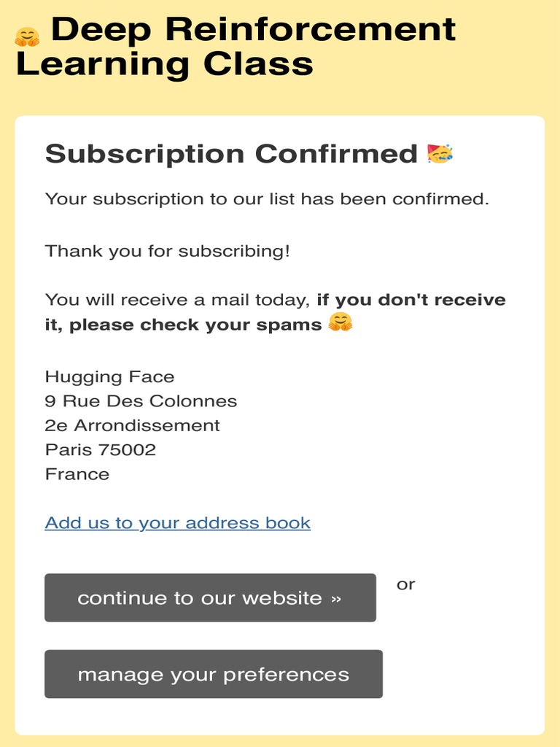Click 'You will receive a mail today' text
The height and width of the screenshot is (747, 560).
point(178,300)
